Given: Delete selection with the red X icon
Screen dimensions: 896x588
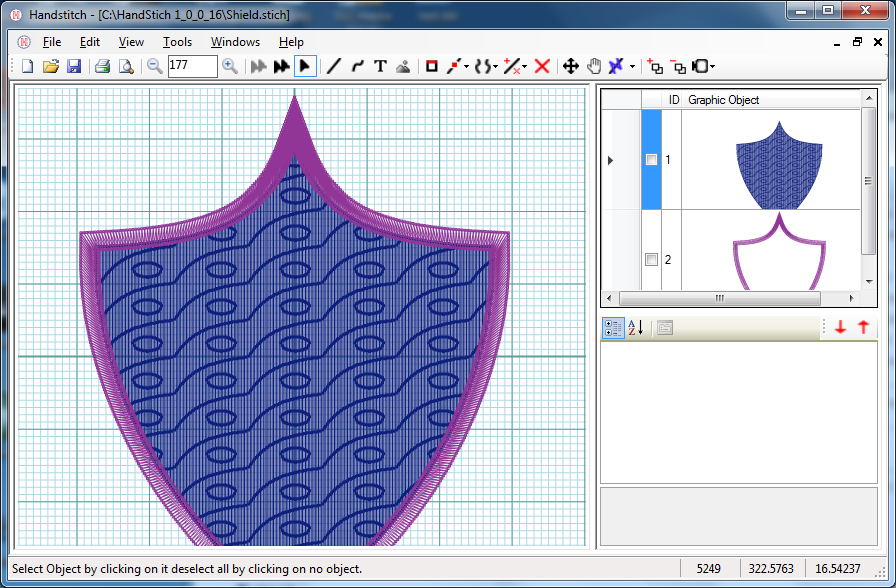Looking at the screenshot, I should click(542, 66).
